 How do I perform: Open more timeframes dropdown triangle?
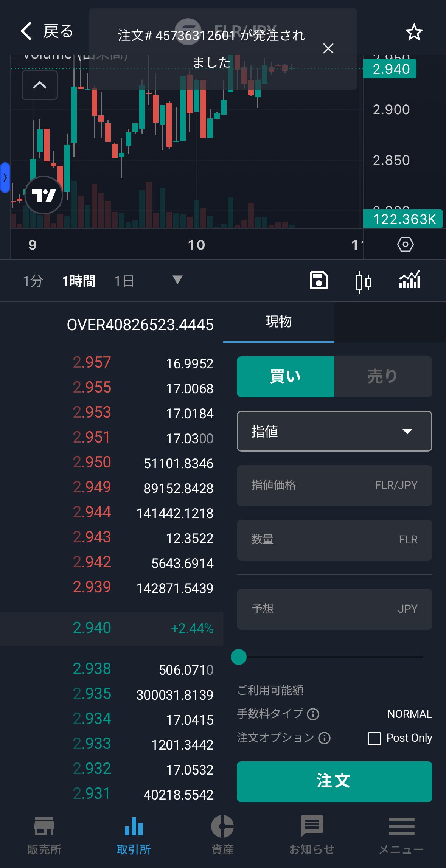click(x=177, y=280)
